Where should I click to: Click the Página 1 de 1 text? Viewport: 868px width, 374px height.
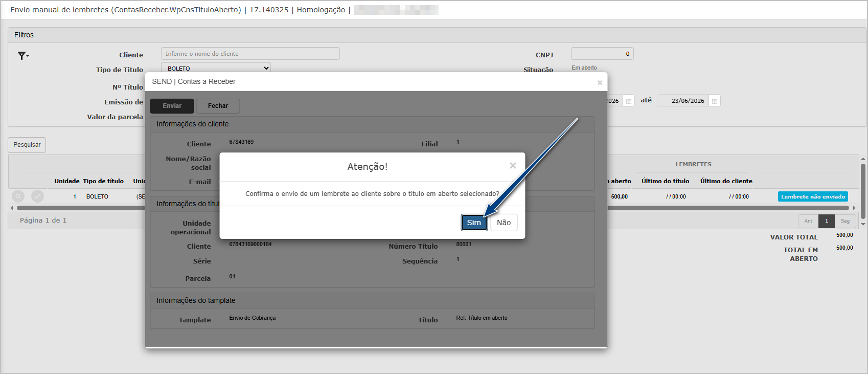coord(43,221)
